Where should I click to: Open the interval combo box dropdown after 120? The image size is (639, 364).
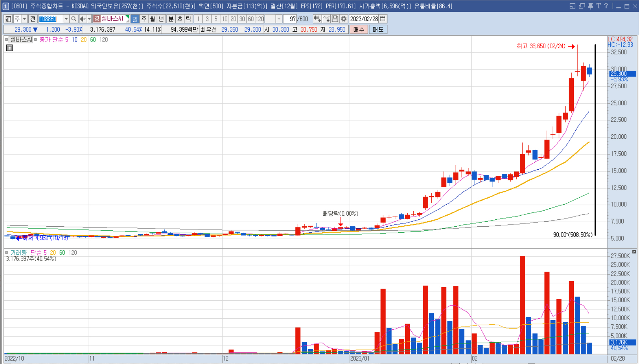point(279,19)
